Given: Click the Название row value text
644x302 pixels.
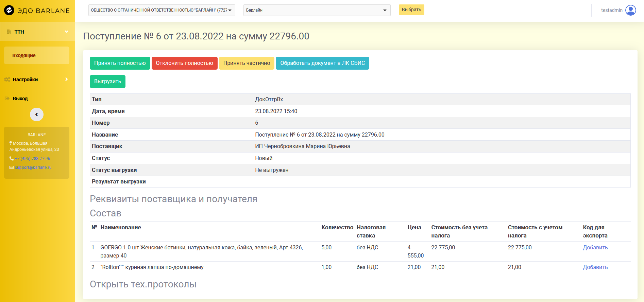Looking at the screenshot, I should [320, 135].
